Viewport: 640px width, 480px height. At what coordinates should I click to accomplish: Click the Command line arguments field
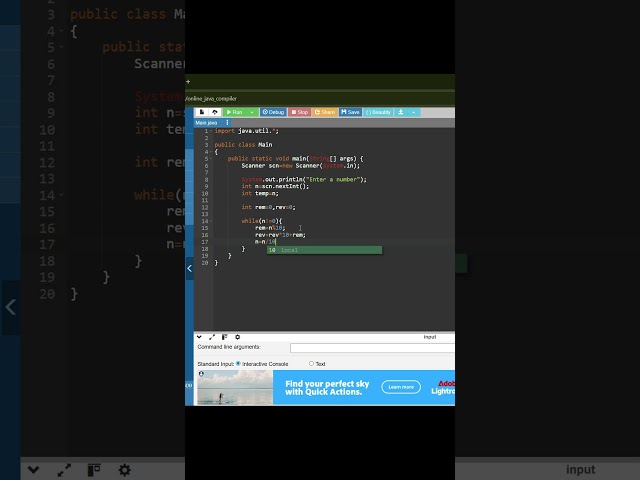pos(372,348)
